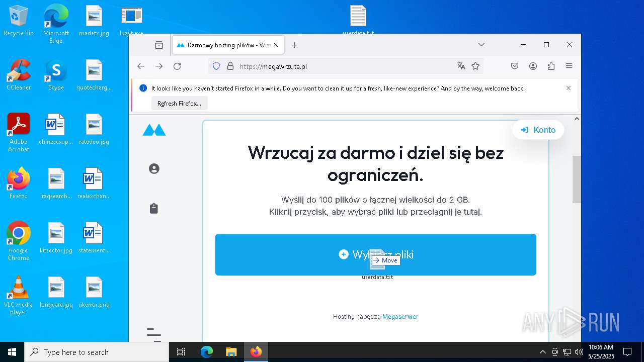Select VLC media player desktop shortcut
Image resolution: width=644 pixels, height=362 pixels.
click(x=19, y=296)
